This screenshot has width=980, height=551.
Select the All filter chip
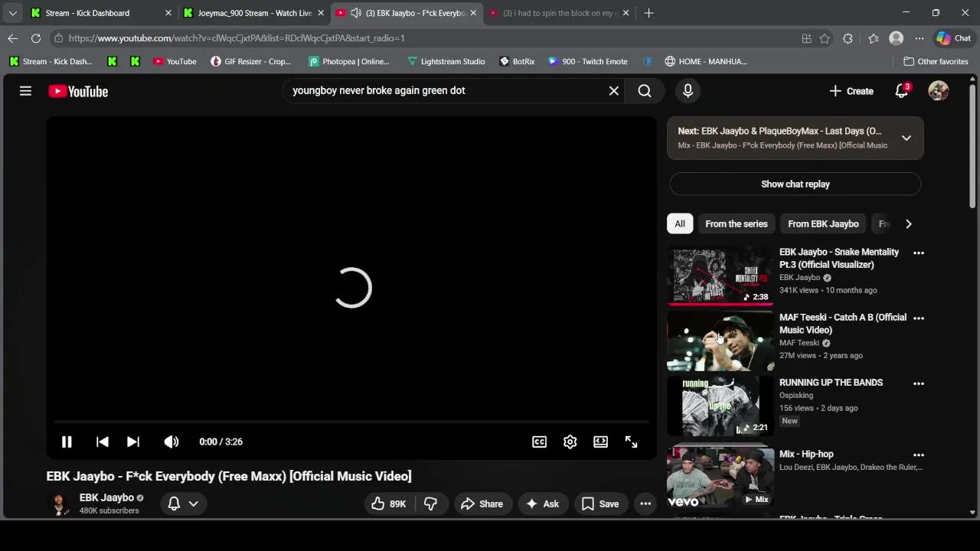(x=679, y=223)
